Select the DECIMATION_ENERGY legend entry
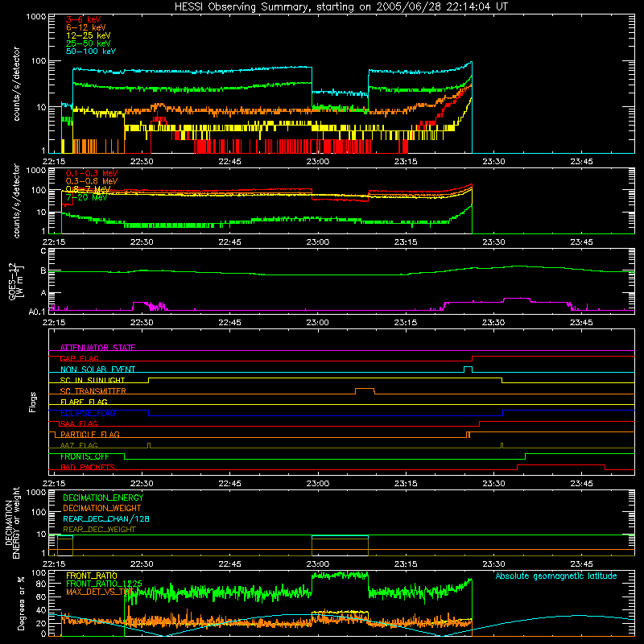The image size is (644, 644). coord(103,497)
